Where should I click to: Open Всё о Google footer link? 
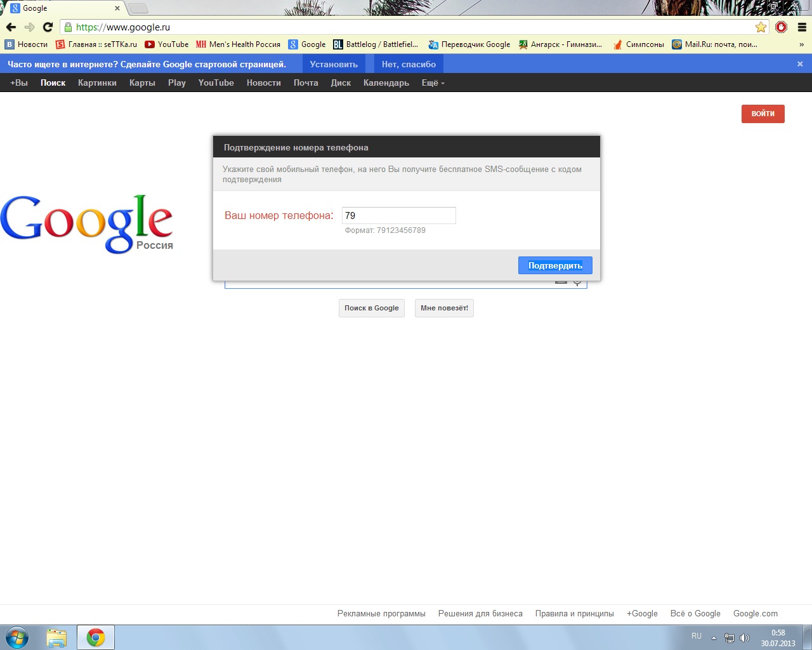click(695, 613)
